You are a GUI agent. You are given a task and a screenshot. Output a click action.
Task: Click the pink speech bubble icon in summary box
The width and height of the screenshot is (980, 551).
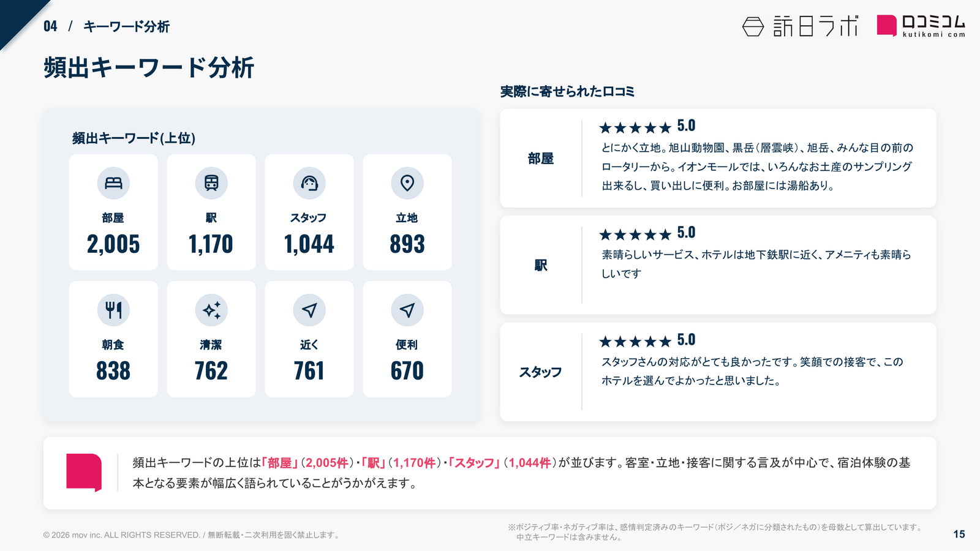pos(84,472)
